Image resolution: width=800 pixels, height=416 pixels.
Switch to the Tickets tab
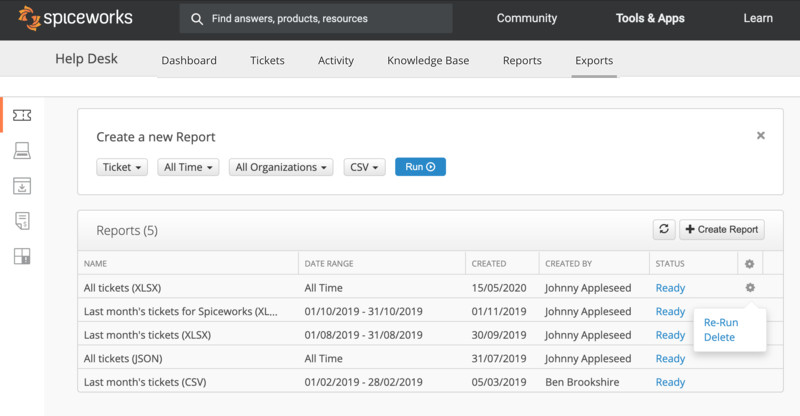pyautogui.click(x=267, y=60)
